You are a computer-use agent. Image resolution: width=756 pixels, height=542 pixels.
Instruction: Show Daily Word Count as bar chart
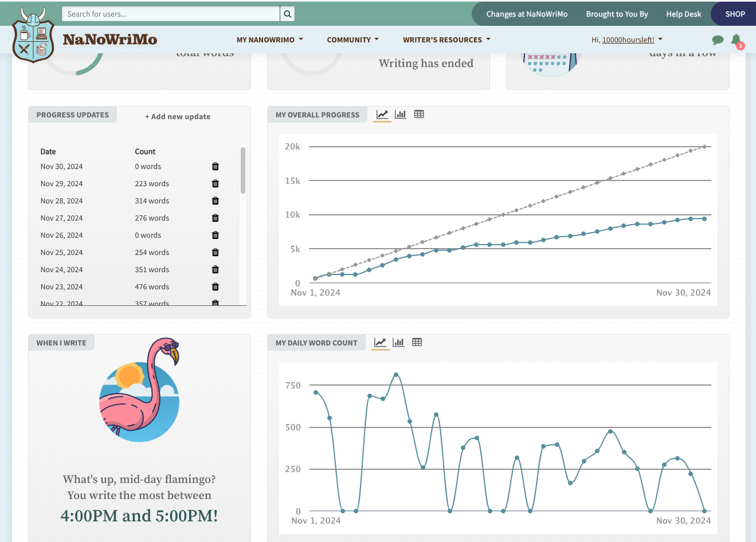tap(398, 343)
